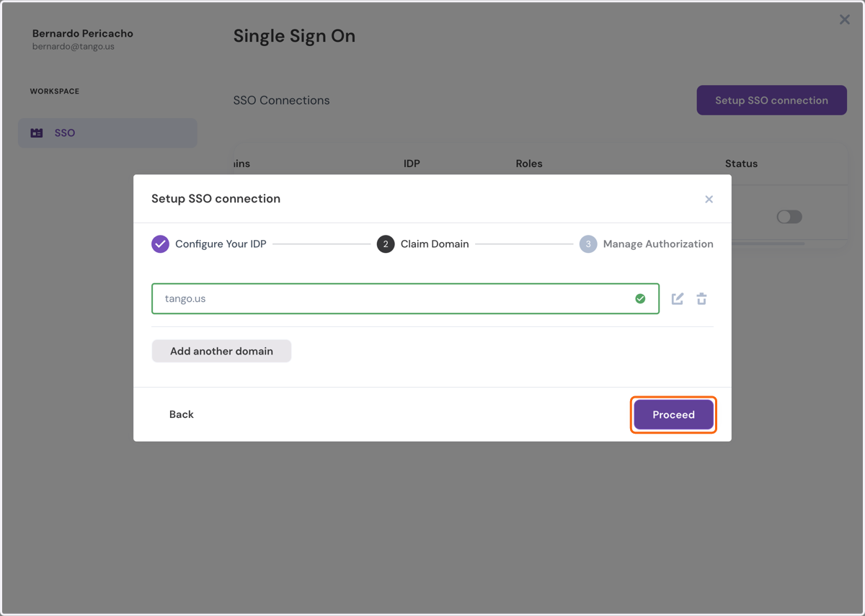Image resolution: width=865 pixels, height=616 pixels.
Task: Click the Configure Your IDP checkmark icon
Action: pyautogui.click(x=160, y=244)
